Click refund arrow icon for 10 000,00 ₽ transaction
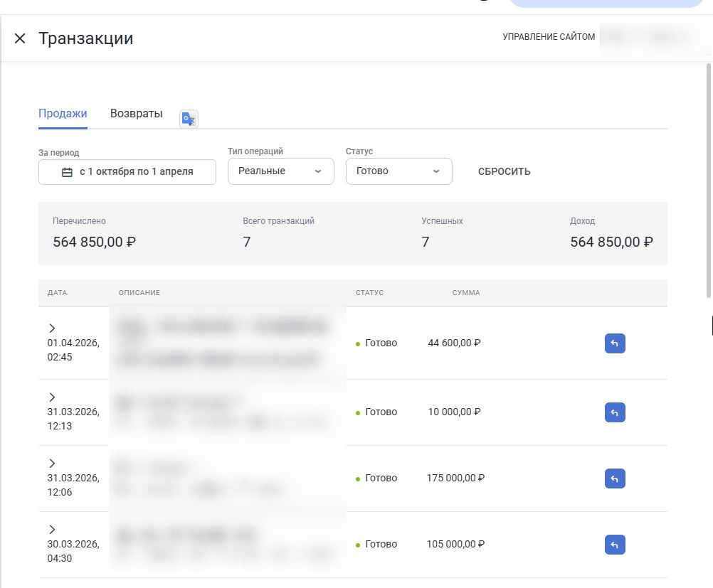 coord(615,412)
